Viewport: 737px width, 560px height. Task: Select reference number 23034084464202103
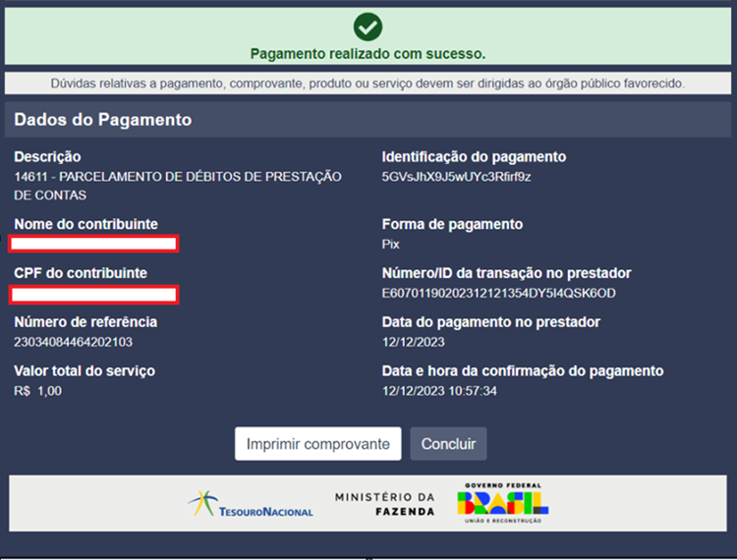coord(74,342)
